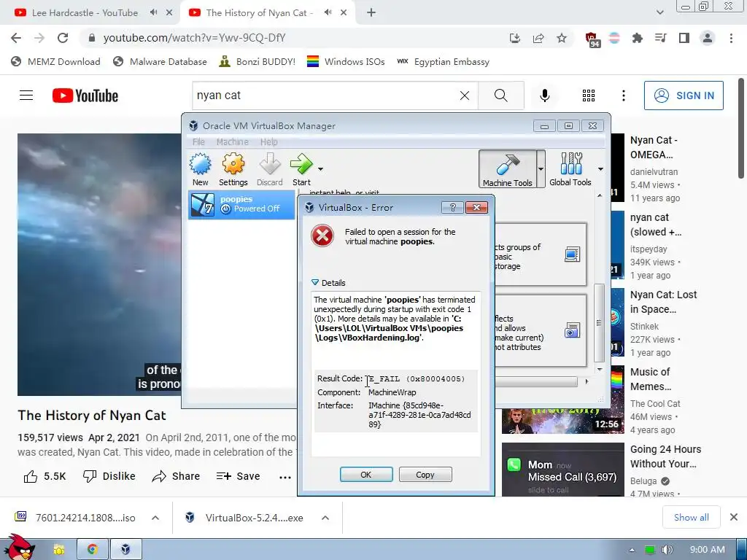
Task: Click the Snapshots tool camera icon
Action: (x=572, y=330)
